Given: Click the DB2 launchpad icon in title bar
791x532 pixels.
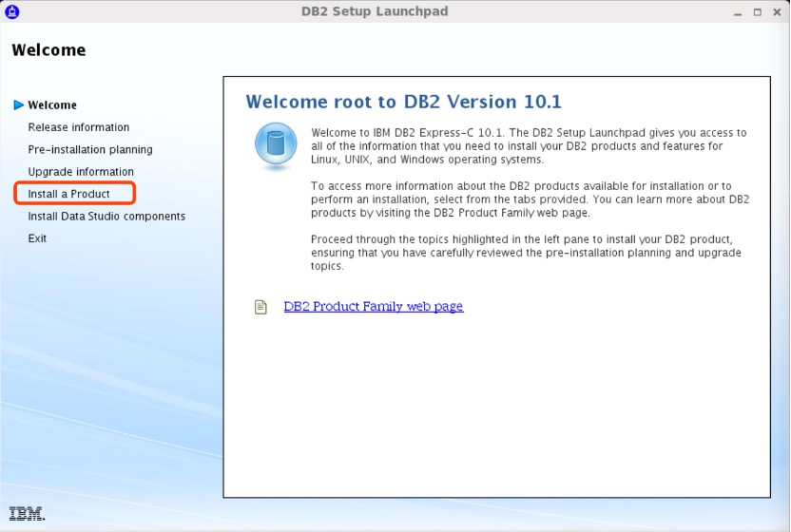Looking at the screenshot, I should pyautogui.click(x=12, y=11).
